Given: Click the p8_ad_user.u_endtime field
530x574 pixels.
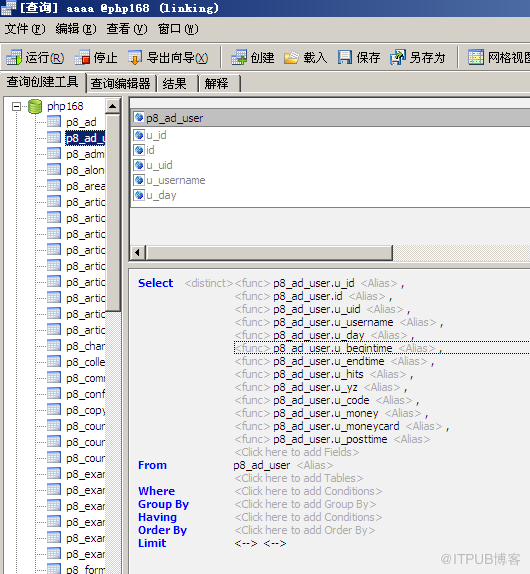Looking at the screenshot, I should [329, 361].
